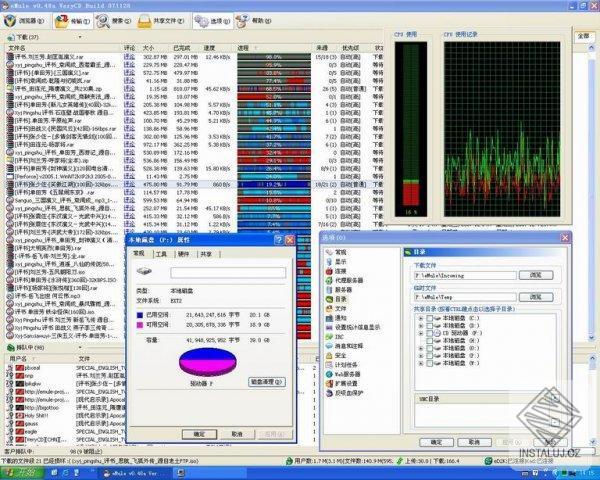Open the 帮助 help toolbar button
The image size is (600, 480).
tap(254, 21)
